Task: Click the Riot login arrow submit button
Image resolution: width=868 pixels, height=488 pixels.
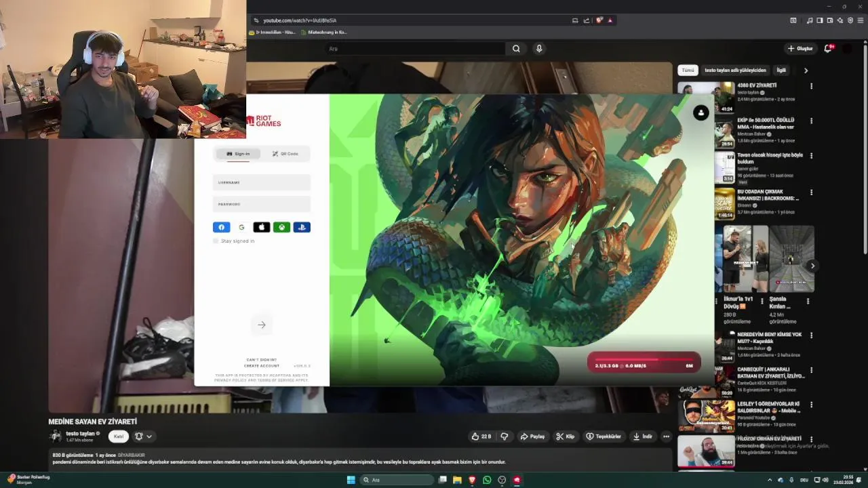Action: coord(262,325)
